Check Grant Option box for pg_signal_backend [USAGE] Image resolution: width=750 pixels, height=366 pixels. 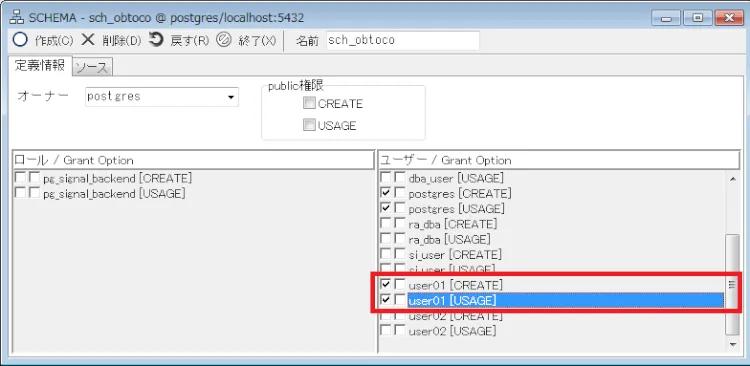tap(34, 193)
